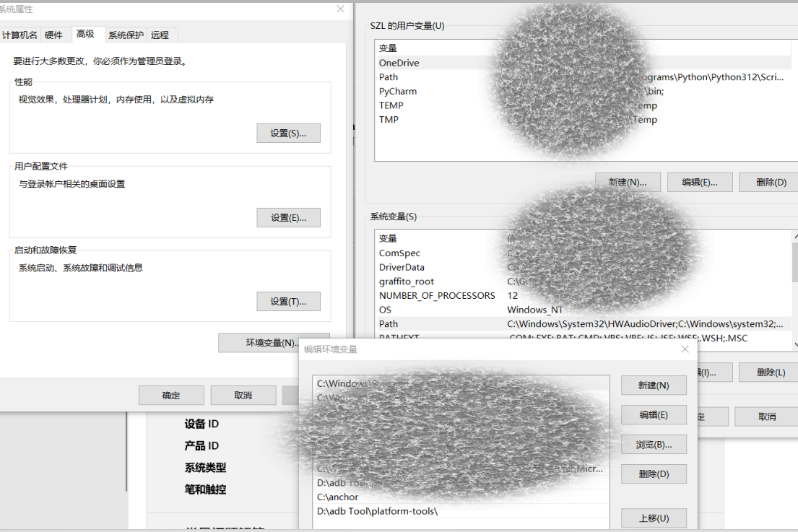Select NUMBER_OF_PROCESSORS system variable row
Screen dimensions: 798x532
[x=584, y=295]
